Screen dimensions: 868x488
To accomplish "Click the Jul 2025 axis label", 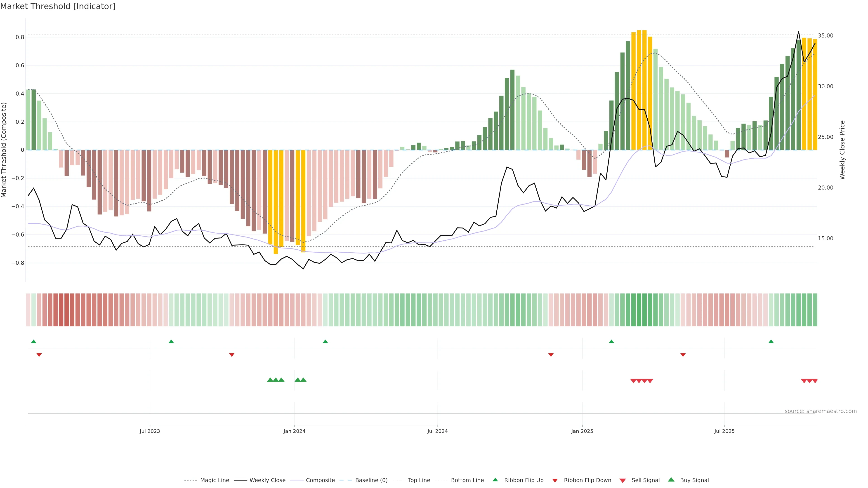I will 724,431.
